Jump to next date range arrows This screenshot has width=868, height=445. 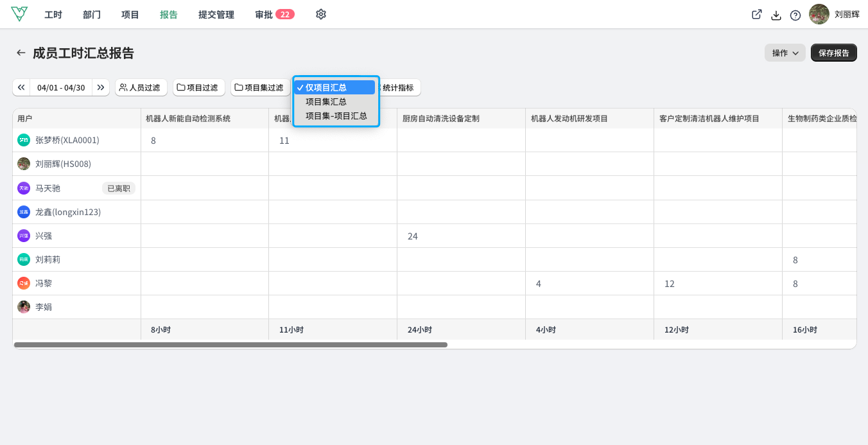tap(101, 87)
